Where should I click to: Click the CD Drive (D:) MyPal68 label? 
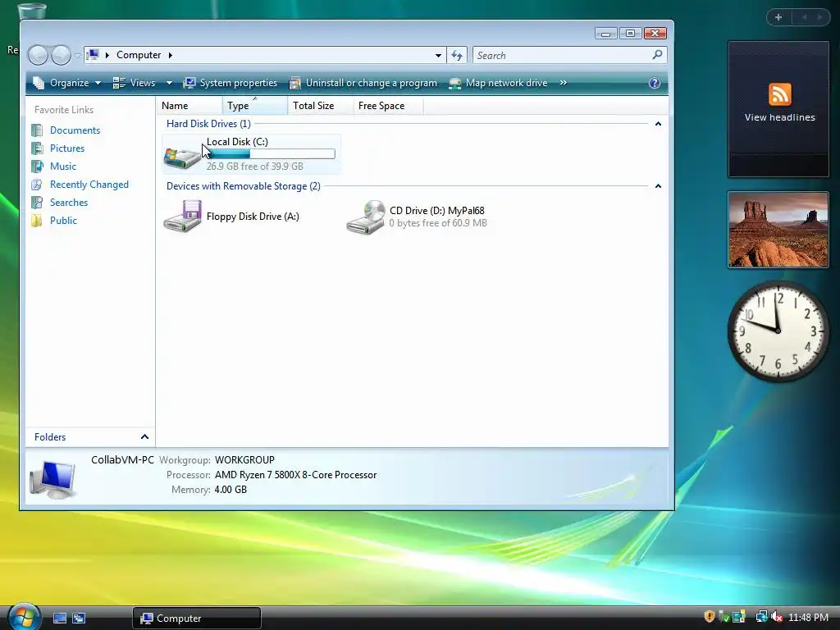click(436, 211)
